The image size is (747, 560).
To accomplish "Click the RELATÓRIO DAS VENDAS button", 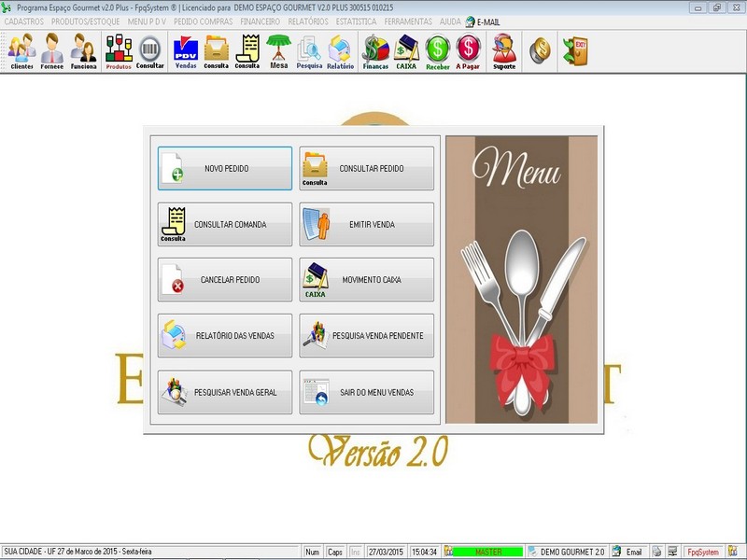I will tap(225, 336).
